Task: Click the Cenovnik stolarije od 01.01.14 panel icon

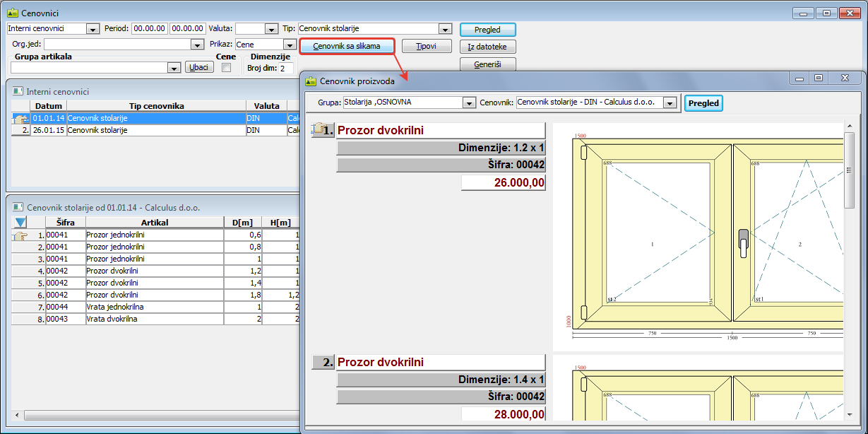Action: click(x=18, y=208)
